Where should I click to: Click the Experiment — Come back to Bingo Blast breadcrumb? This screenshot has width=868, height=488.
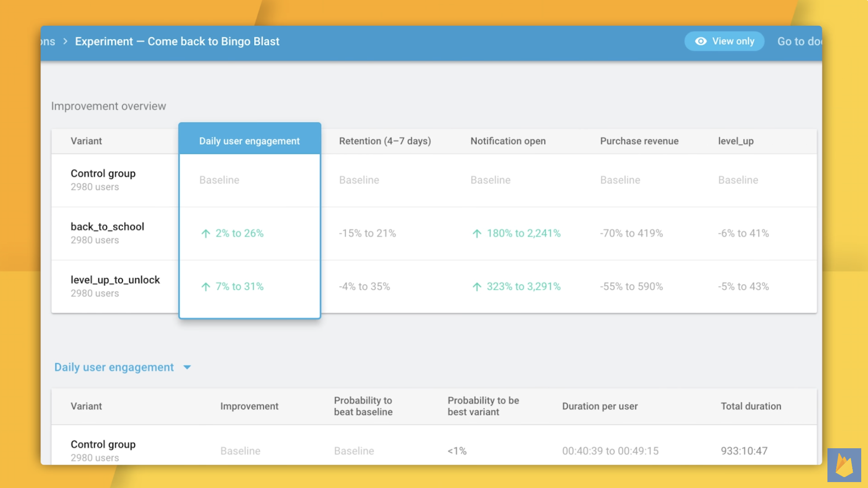point(177,41)
